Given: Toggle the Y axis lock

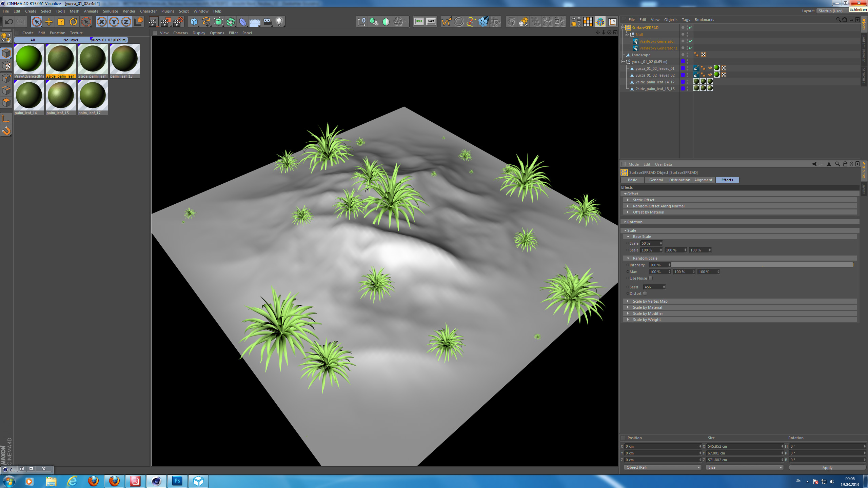Looking at the screenshot, I should pyautogui.click(x=114, y=22).
